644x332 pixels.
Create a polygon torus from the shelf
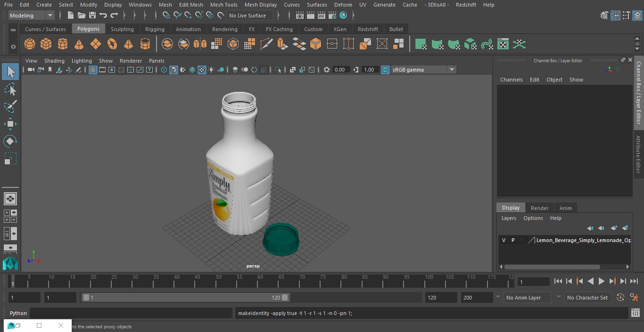112,44
